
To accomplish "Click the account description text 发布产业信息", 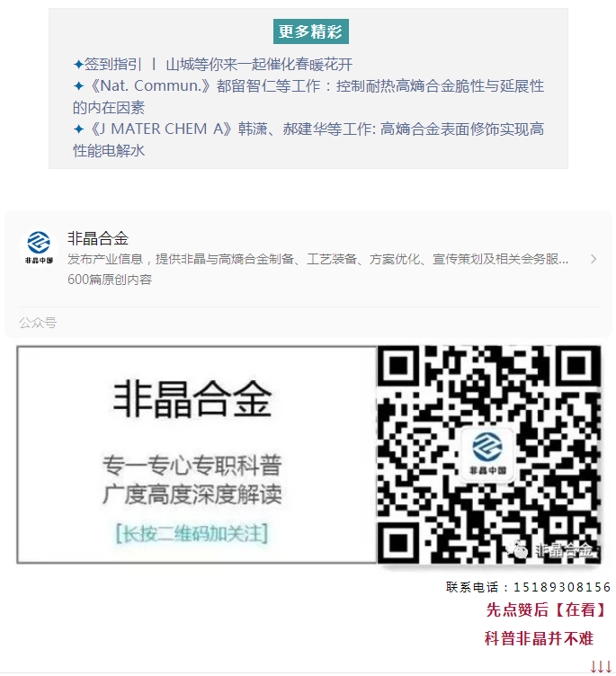I will tap(318, 259).
